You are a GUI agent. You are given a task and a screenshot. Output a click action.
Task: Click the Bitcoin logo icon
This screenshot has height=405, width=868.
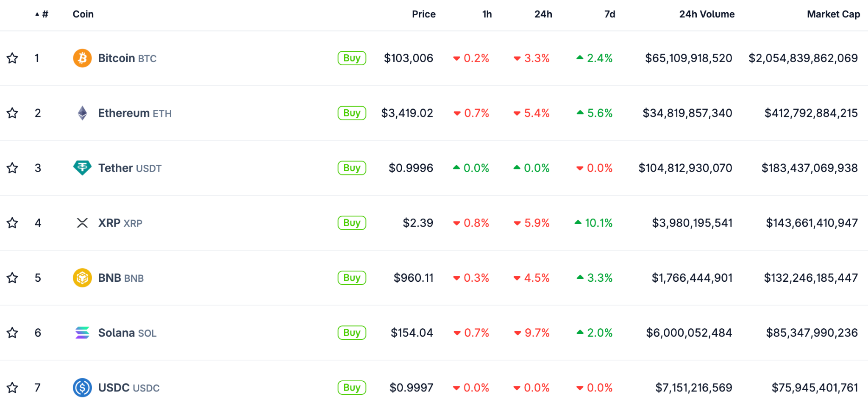[82, 58]
